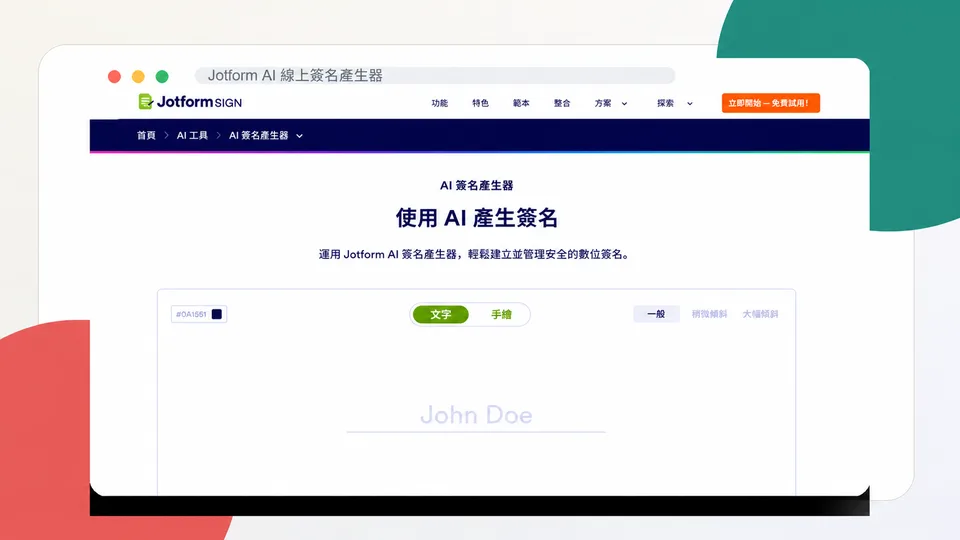This screenshot has height=540, width=960.
Task: Click the 運用 Jotform AI 簽名產生器 description text
Action: (x=475, y=255)
